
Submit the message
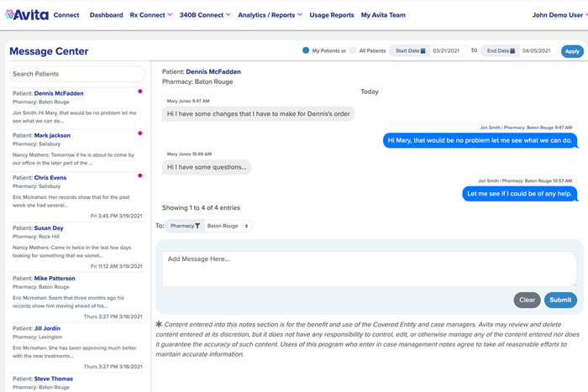560,300
